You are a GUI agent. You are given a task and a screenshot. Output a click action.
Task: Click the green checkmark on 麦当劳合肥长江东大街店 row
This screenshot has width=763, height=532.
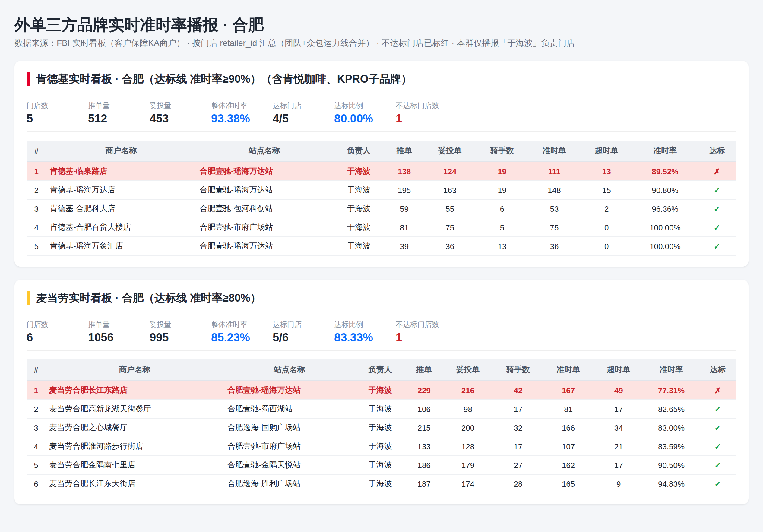click(x=717, y=484)
